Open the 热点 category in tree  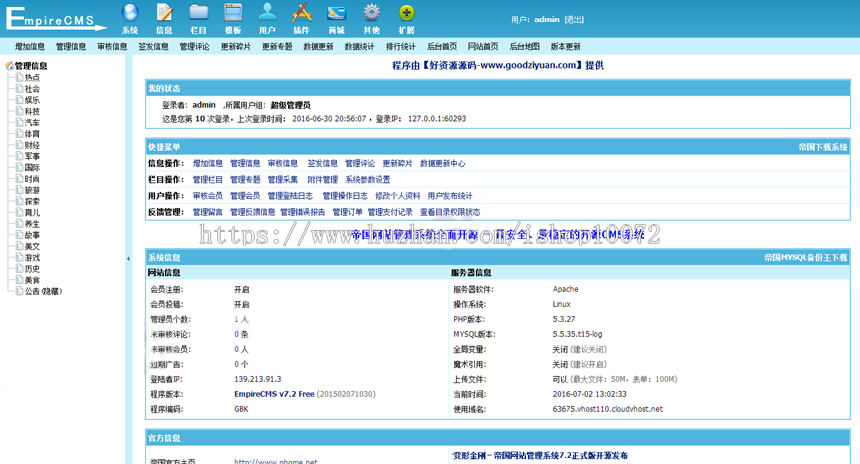[32, 77]
